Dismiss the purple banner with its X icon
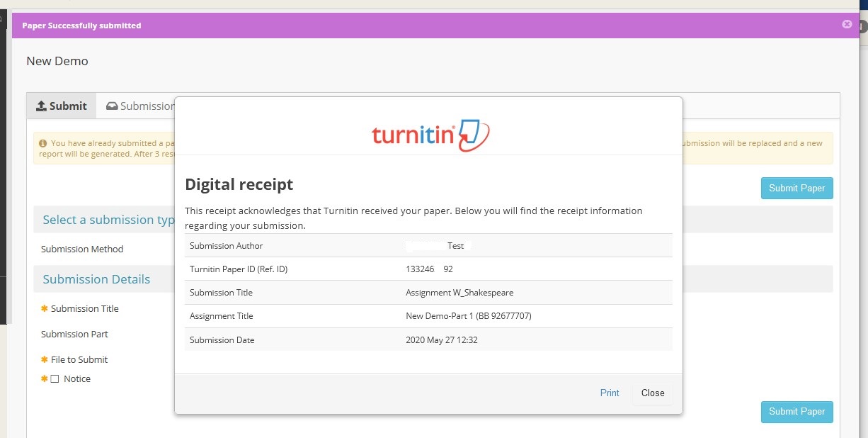 pos(847,24)
